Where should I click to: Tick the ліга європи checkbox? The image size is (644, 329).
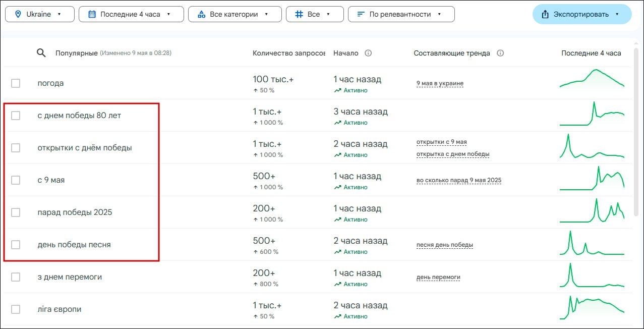(16, 309)
